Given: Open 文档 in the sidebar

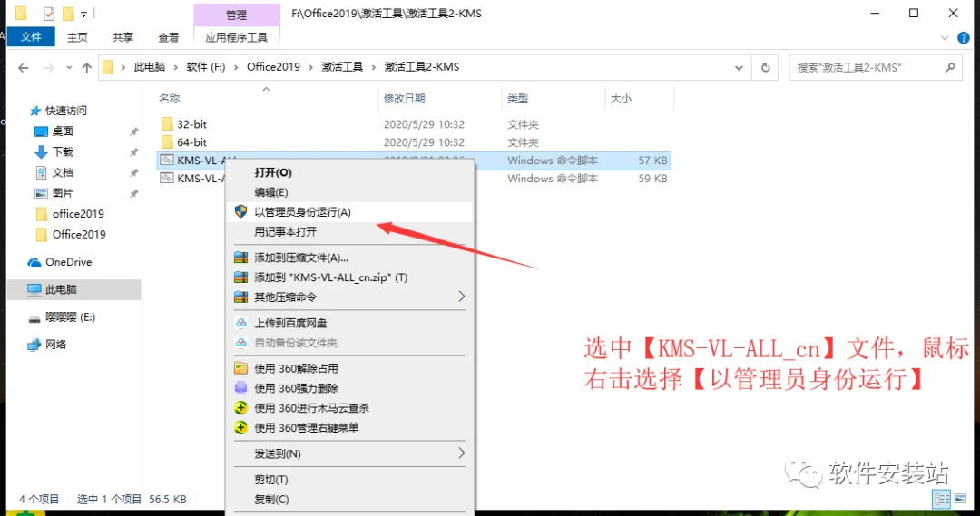Looking at the screenshot, I should (x=63, y=172).
